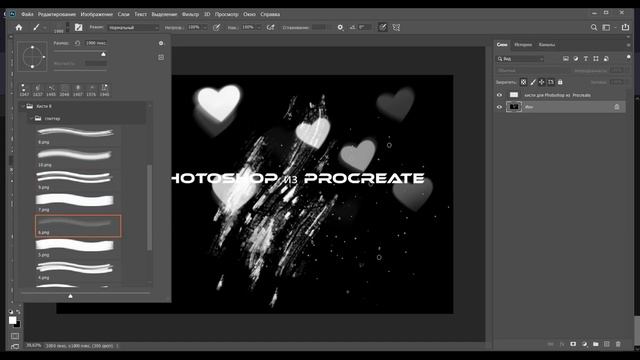This screenshot has height=360, width=640.
Task: Open brush blending mode dropdown
Action: click(133, 28)
